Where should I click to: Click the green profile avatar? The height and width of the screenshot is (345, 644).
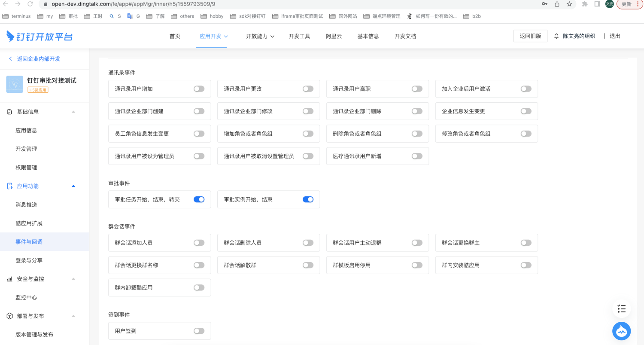point(610,4)
